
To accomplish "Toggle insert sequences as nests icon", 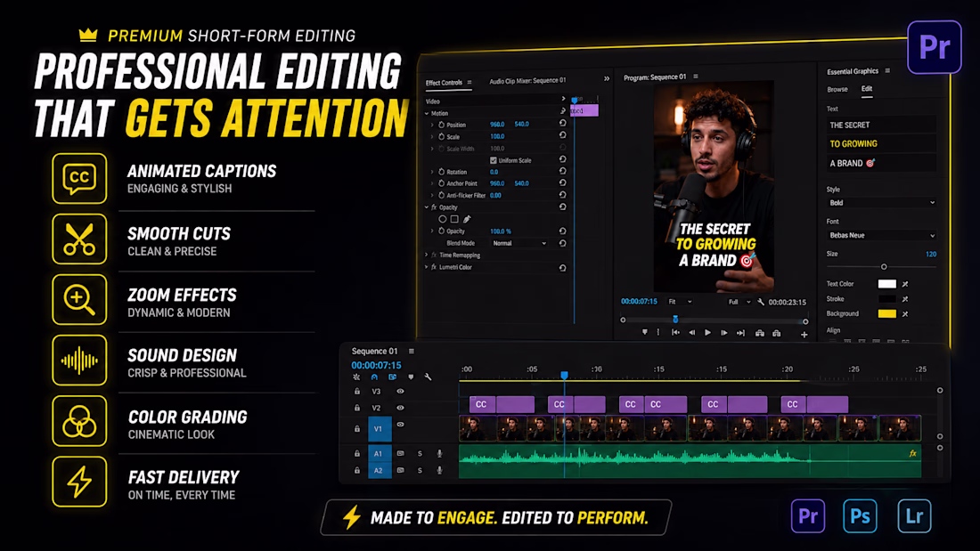I will (x=356, y=377).
